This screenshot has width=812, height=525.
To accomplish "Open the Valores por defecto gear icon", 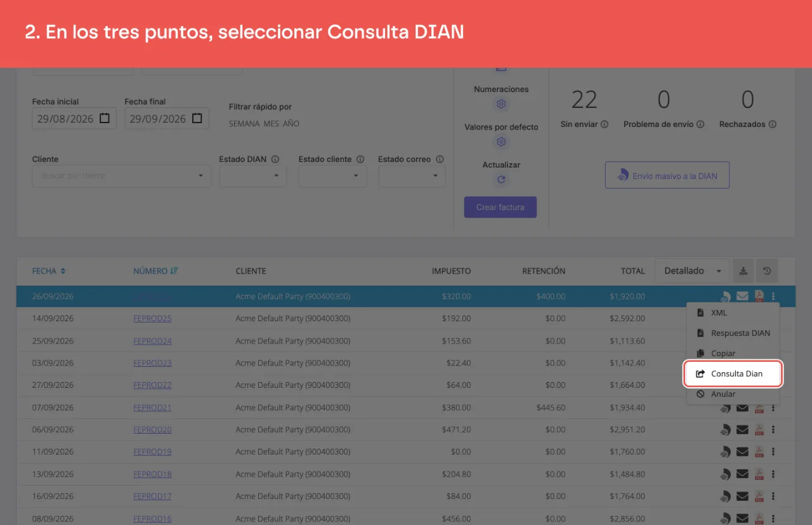I will (x=501, y=142).
